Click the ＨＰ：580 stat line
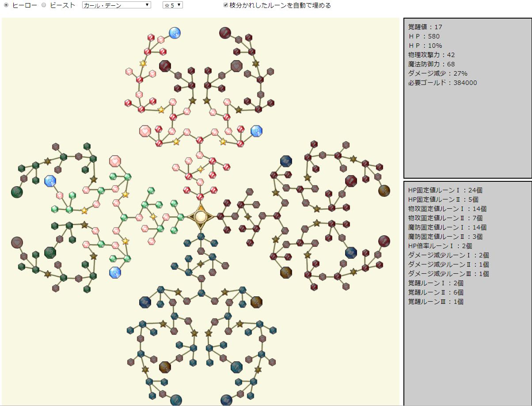Viewport: 532px width, 406px height. (424, 36)
